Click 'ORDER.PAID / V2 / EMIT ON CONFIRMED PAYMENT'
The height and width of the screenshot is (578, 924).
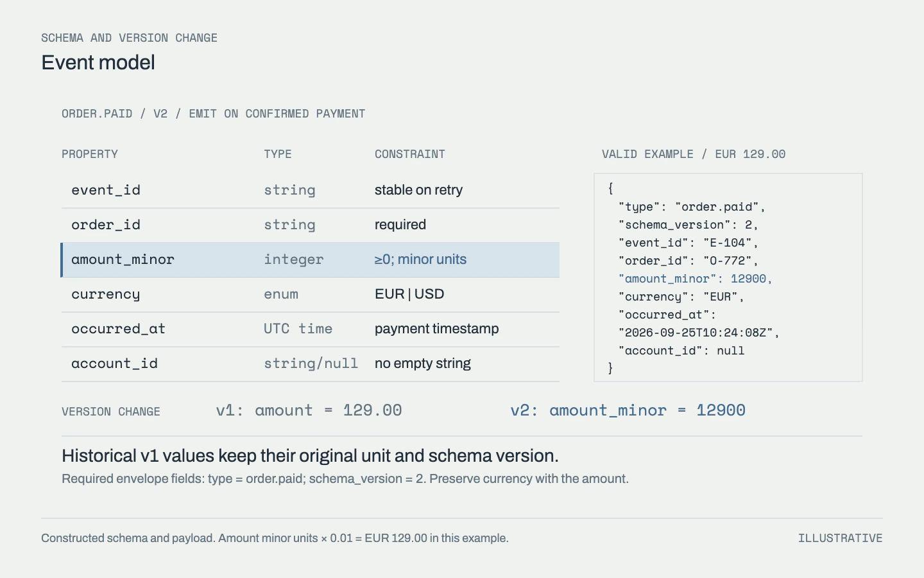[213, 114]
